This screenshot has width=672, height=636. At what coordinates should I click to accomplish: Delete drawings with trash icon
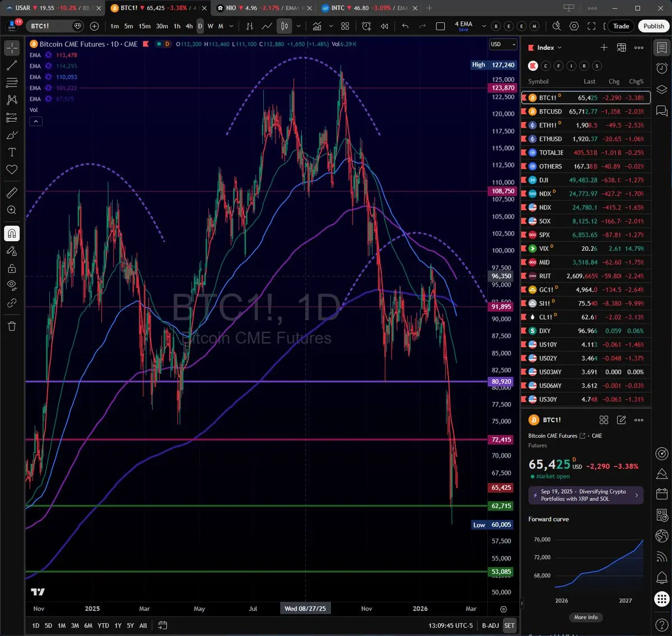coord(12,326)
